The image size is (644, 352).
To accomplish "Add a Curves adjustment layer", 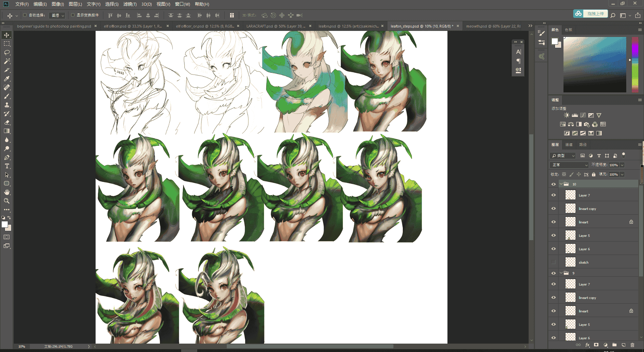I will click(x=583, y=115).
